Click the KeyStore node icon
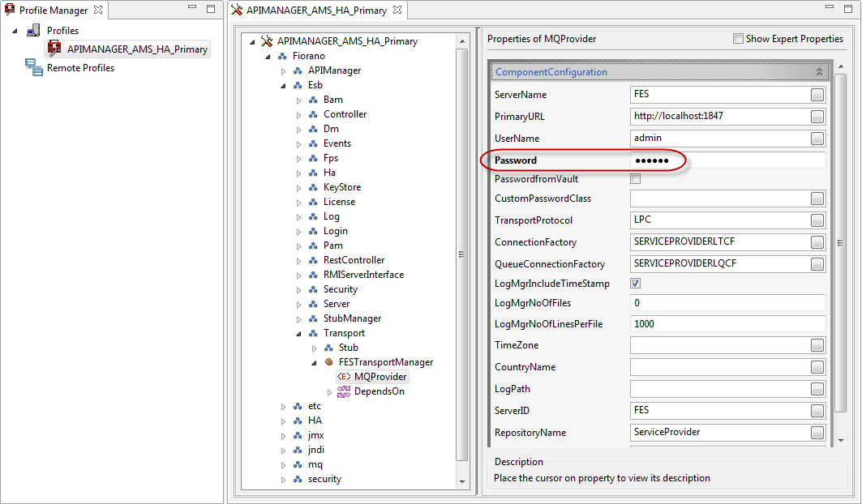 pyautogui.click(x=313, y=187)
